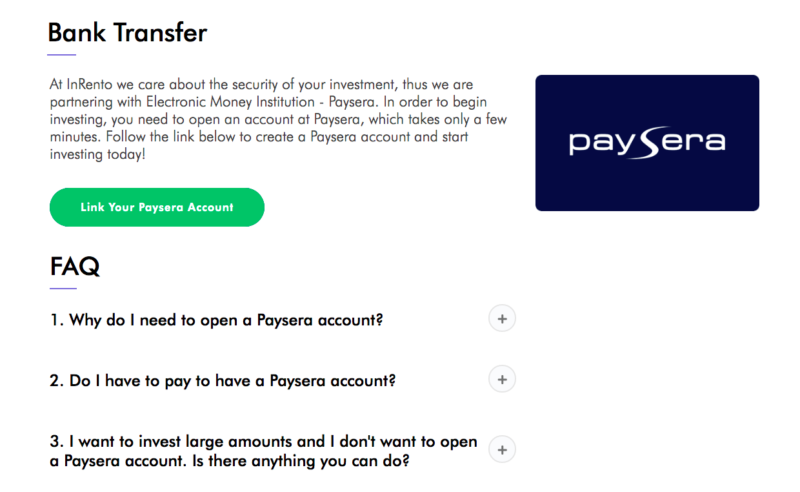This screenshot has height=492, width=800.
Task: Click the FAQ section heading
Action: coord(74,266)
